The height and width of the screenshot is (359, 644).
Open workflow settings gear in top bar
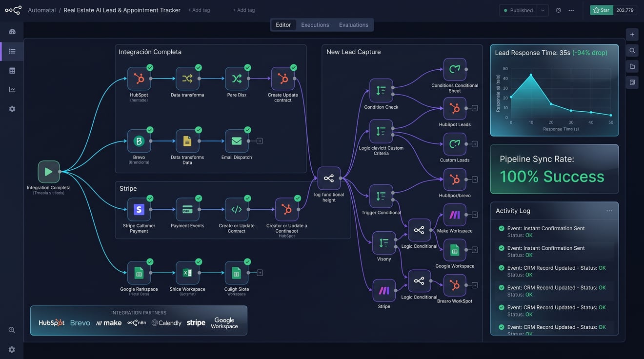(559, 10)
